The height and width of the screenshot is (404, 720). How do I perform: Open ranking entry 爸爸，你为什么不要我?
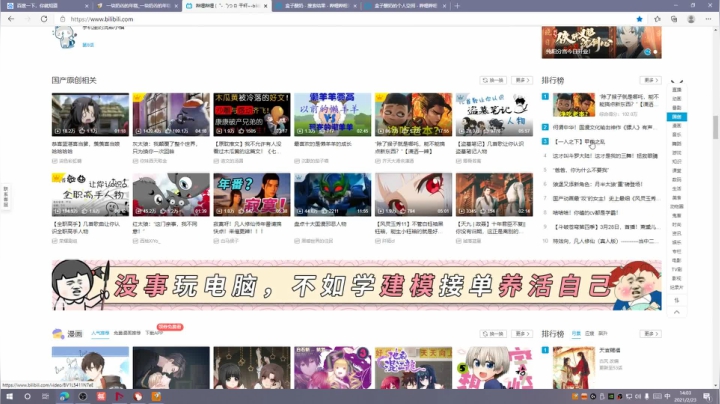tap(581, 170)
